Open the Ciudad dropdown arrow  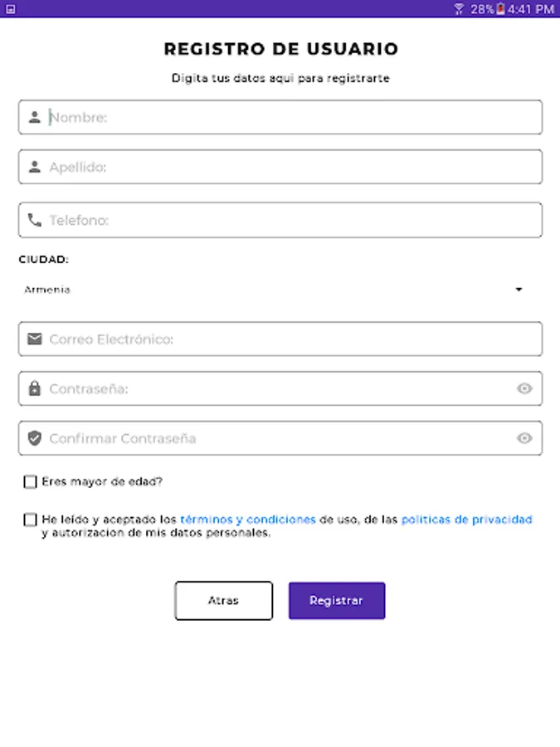coord(519,290)
